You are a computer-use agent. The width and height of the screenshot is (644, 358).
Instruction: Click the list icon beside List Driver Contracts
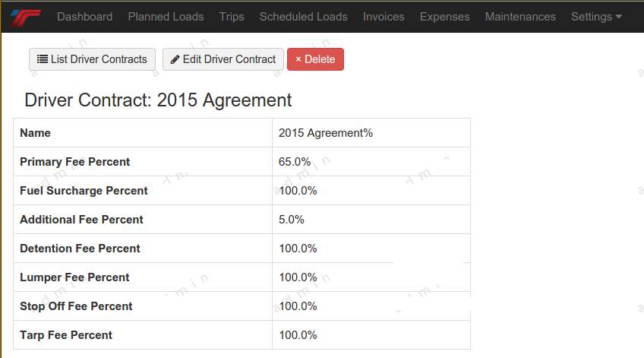click(43, 59)
